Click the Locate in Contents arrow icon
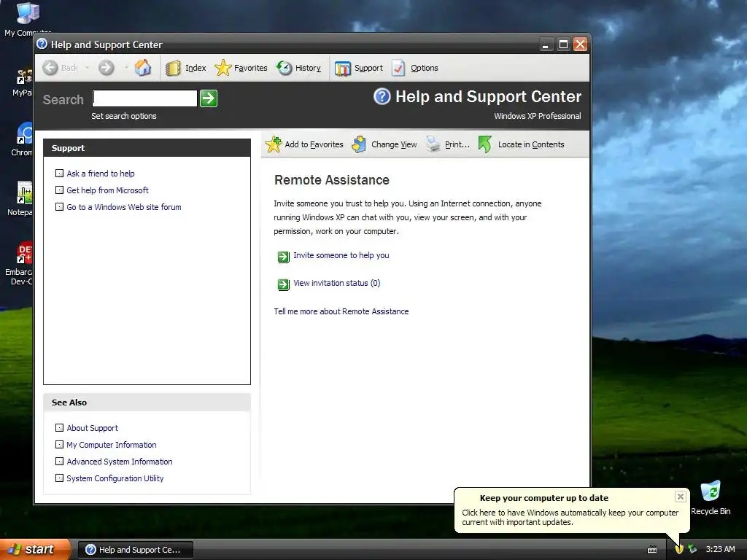747x560 pixels. point(485,144)
